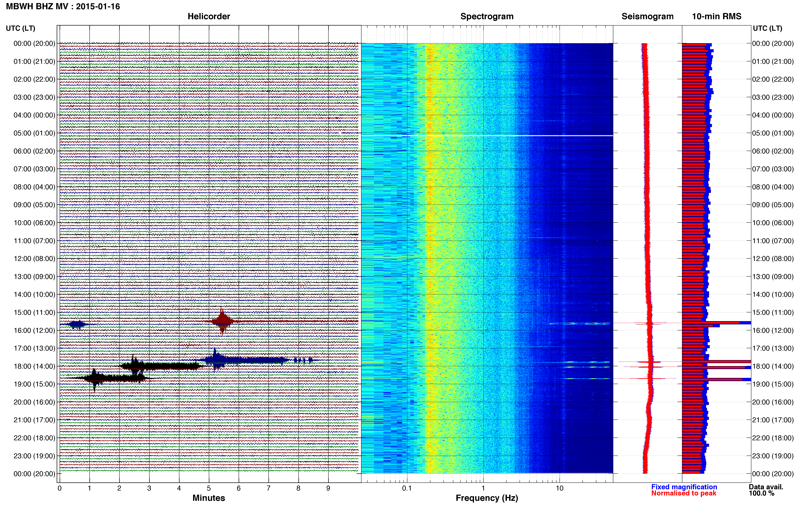Click the right UTC (LT) axis label
The width and height of the screenshot is (812, 508).
pos(767,28)
